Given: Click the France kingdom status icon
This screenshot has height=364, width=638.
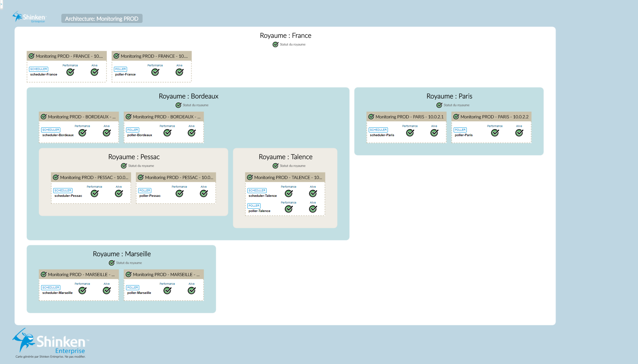Looking at the screenshot, I should [275, 44].
